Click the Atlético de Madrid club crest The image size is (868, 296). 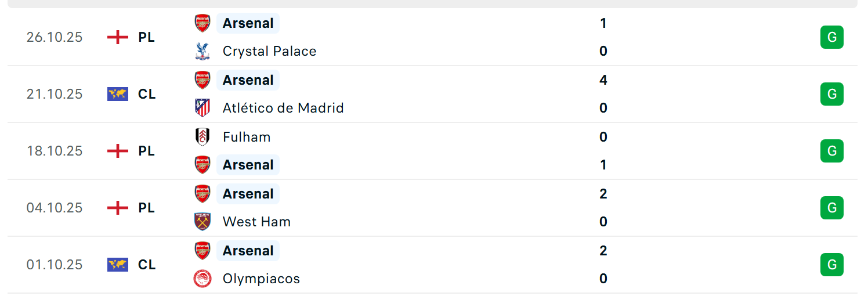pos(202,108)
